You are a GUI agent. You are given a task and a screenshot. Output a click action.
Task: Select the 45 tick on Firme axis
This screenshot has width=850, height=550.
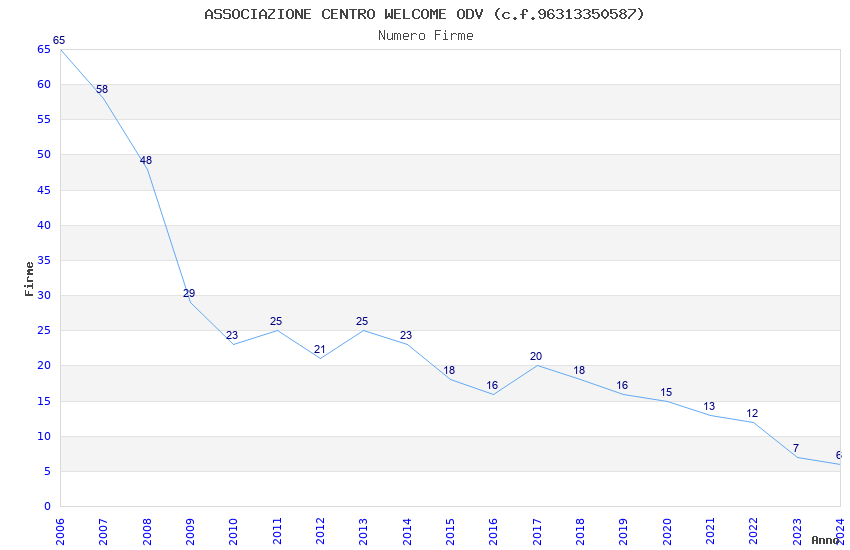44,190
